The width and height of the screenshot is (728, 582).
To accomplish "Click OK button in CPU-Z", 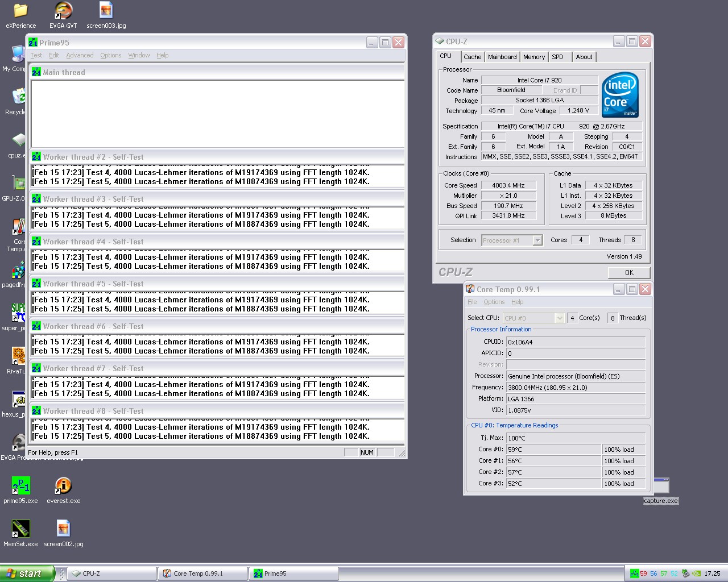I will [x=629, y=273].
